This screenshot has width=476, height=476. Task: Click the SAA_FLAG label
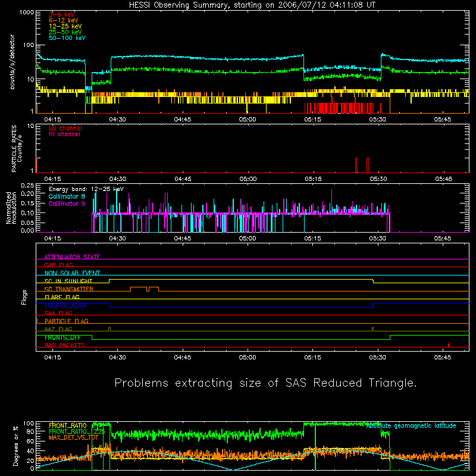coord(58,313)
